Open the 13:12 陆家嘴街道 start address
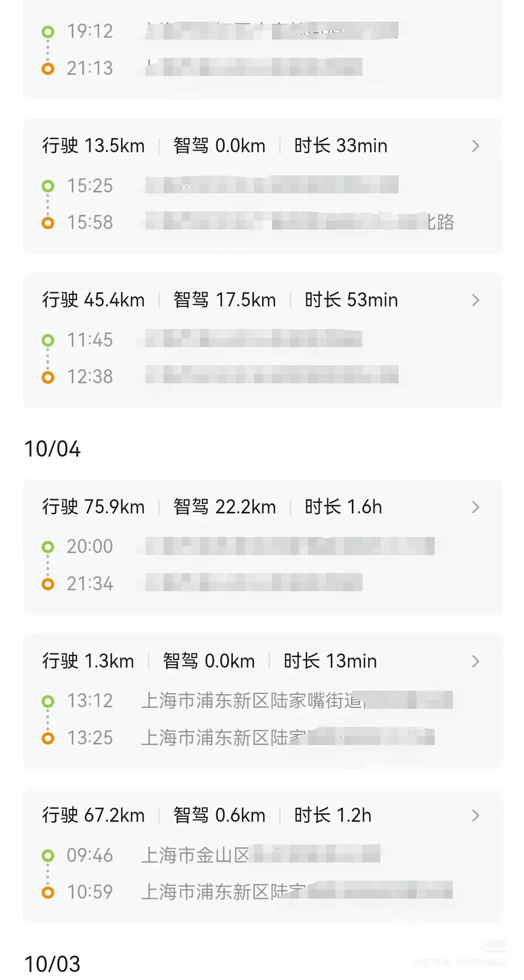This screenshot has width=524, height=980. tap(251, 700)
